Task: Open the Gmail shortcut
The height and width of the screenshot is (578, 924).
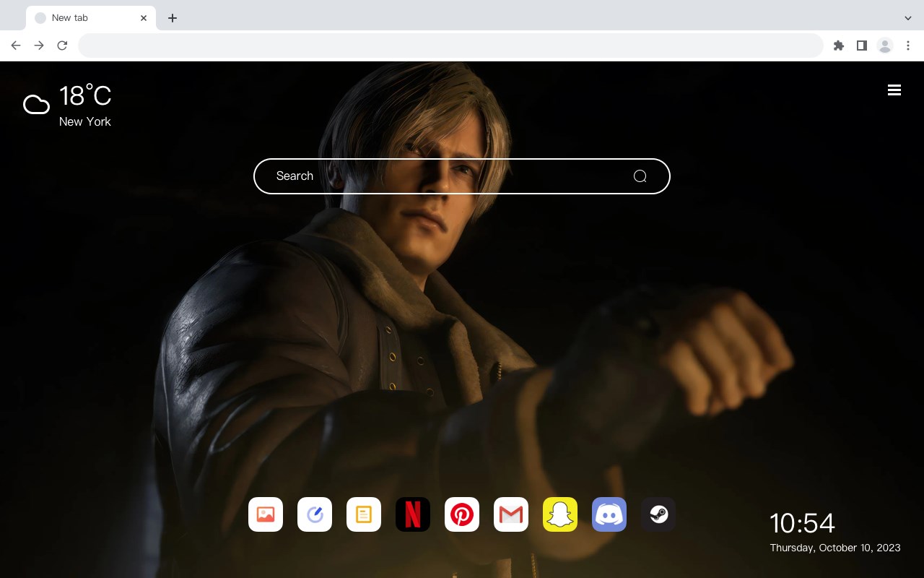Action: click(511, 514)
